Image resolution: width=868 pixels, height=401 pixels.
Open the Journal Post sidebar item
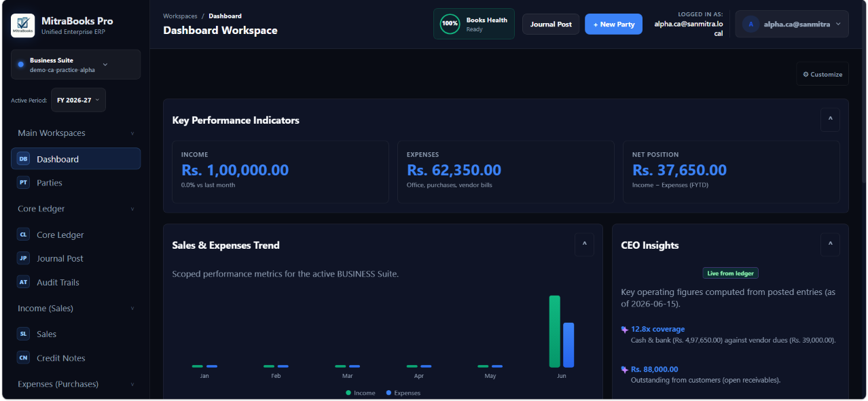pyautogui.click(x=75, y=258)
